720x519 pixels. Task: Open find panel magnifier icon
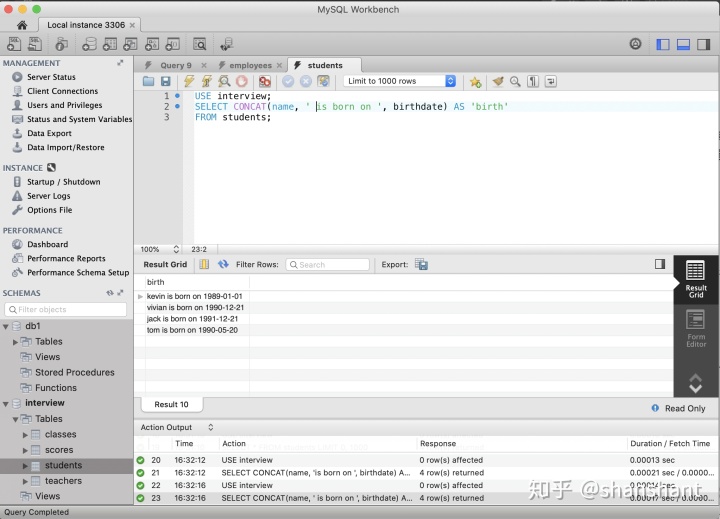[x=515, y=81]
